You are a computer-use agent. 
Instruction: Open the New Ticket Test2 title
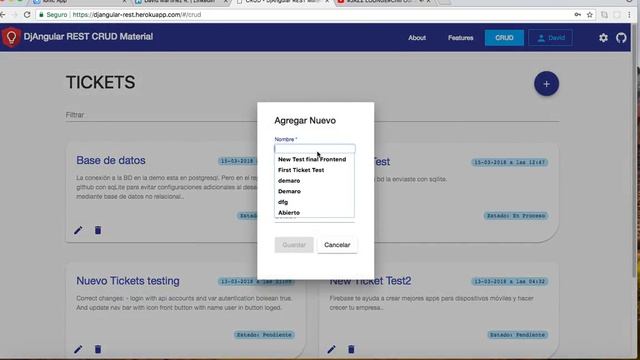[370, 281]
